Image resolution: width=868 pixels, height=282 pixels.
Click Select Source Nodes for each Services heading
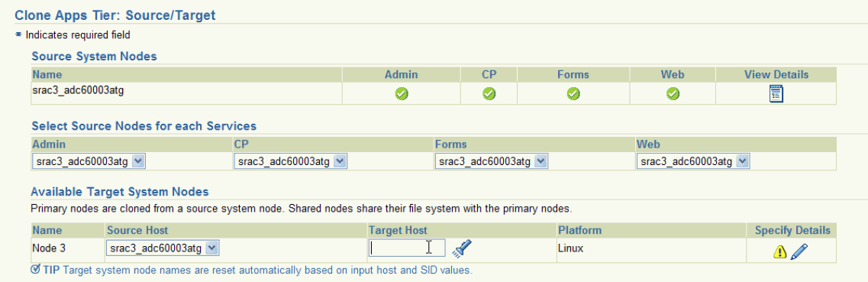144,126
